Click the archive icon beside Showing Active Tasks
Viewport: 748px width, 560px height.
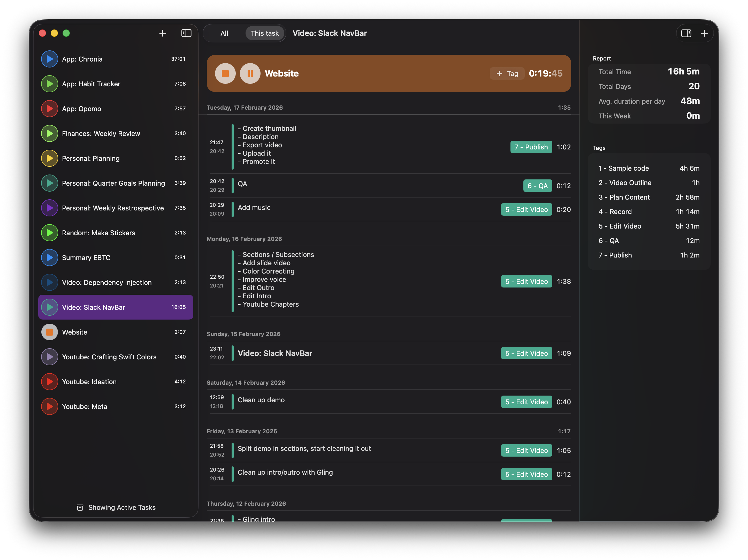80,507
